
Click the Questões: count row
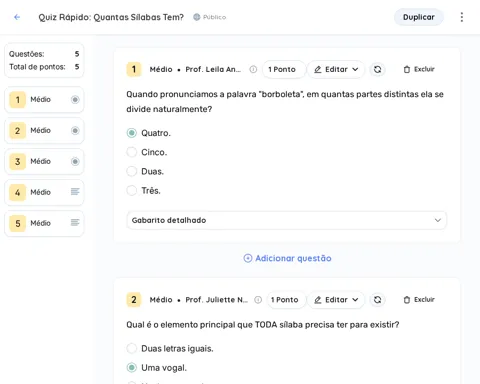[44, 54]
